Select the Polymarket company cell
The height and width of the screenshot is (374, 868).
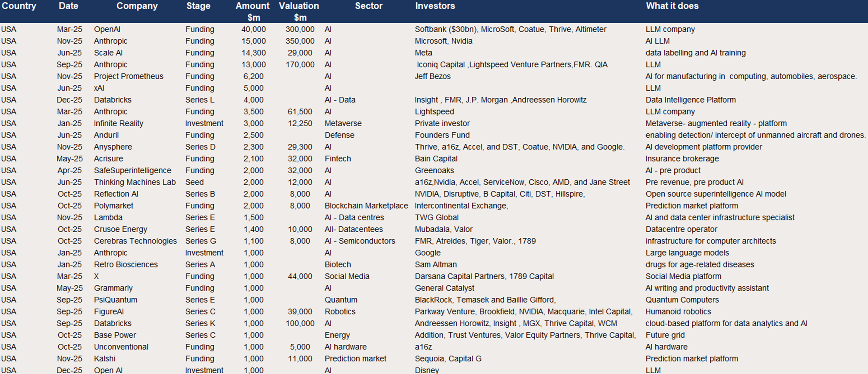click(x=114, y=206)
